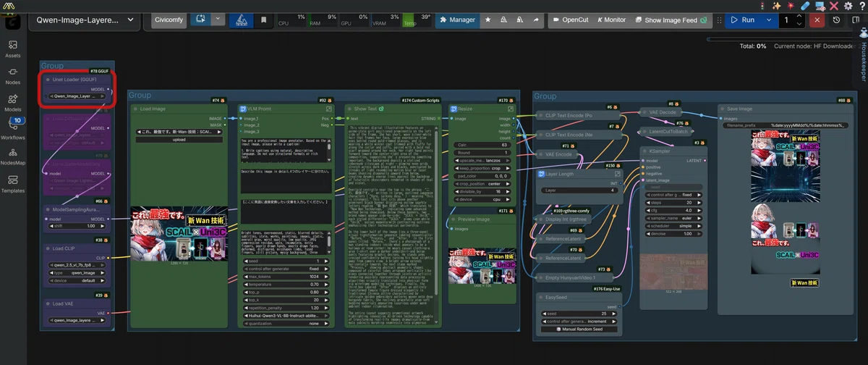Click the sparkle stars icon top-right

point(777,5)
